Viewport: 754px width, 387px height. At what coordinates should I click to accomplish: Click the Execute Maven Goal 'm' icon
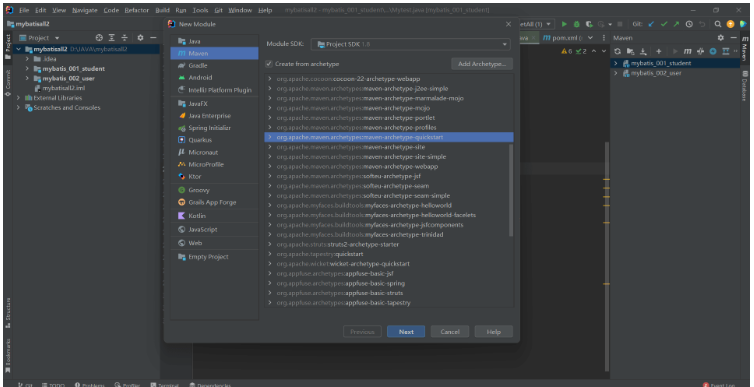(688, 51)
